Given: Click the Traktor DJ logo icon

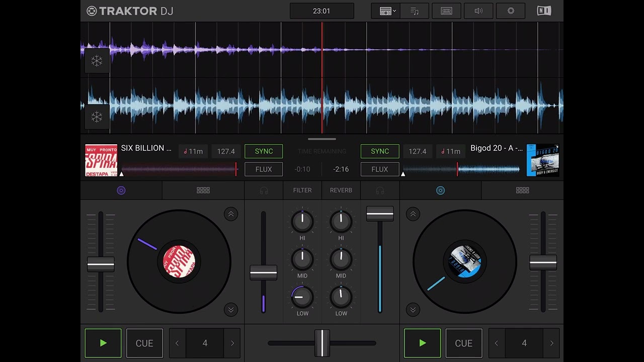Looking at the screenshot, I should [92, 11].
